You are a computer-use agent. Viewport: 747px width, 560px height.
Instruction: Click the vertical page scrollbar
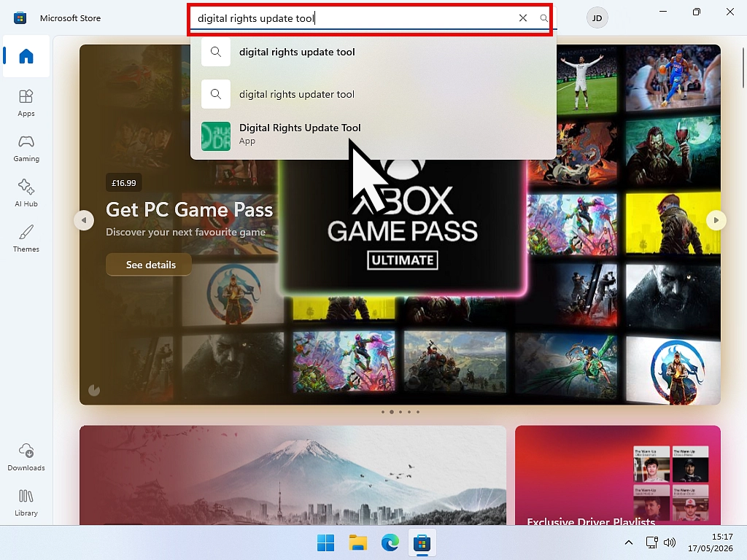743,68
